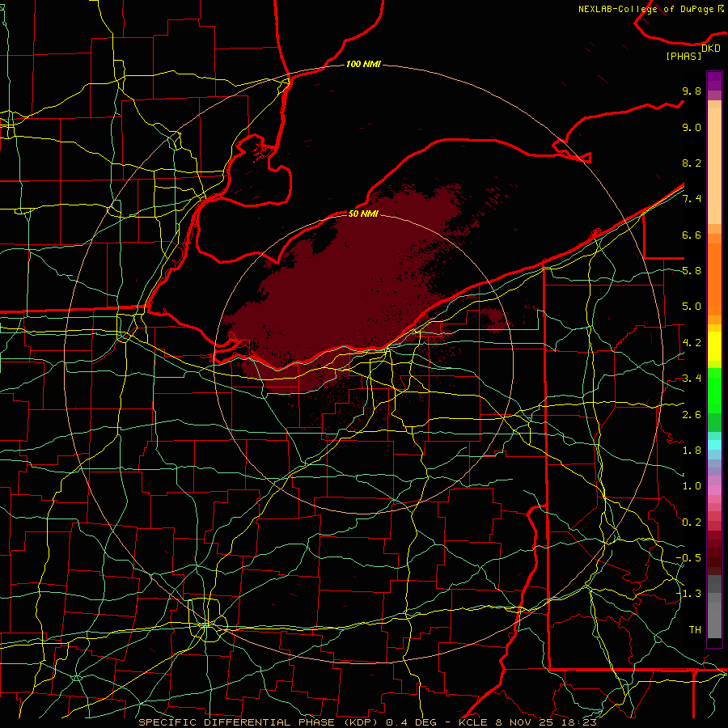Image resolution: width=728 pixels, height=728 pixels.
Task: Click the 2.6 value on the color scale
Action: (x=692, y=415)
